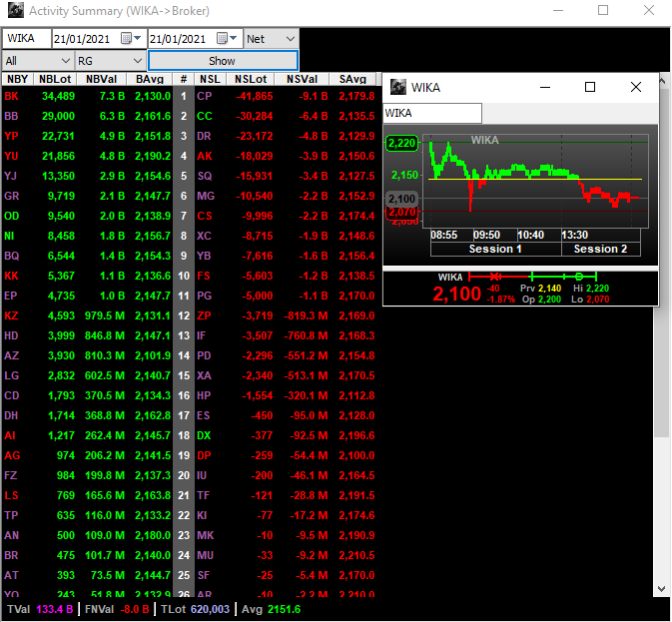Click rank number 10 row
The height and width of the screenshot is (622, 672).
point(184,276)
